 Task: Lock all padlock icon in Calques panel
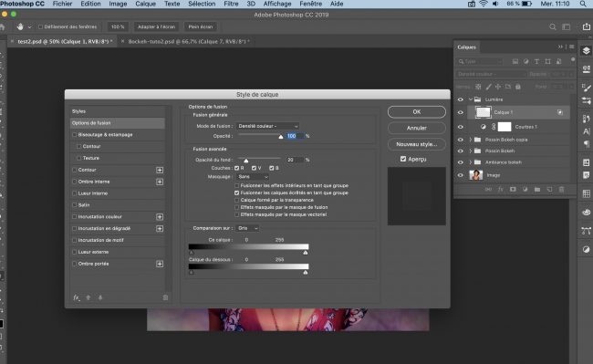pos(518,87)
